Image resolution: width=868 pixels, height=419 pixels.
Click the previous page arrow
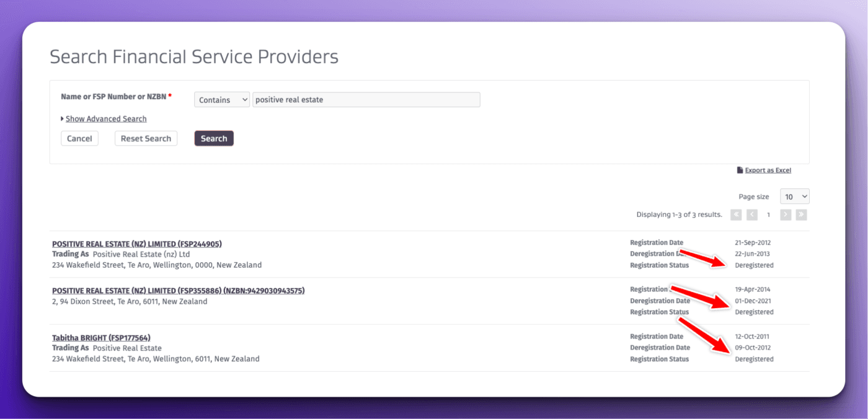[752, 214]
